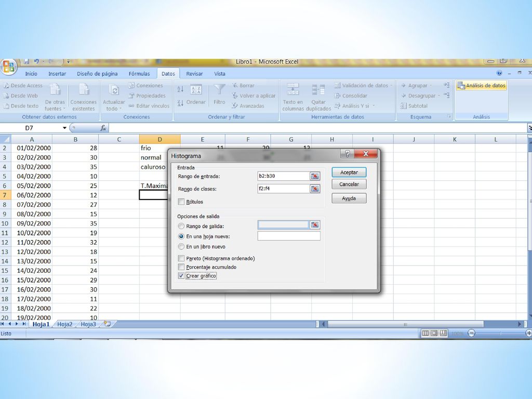
Task: Click the insert worksheet tab icon
Action: [x=108, y=324]
